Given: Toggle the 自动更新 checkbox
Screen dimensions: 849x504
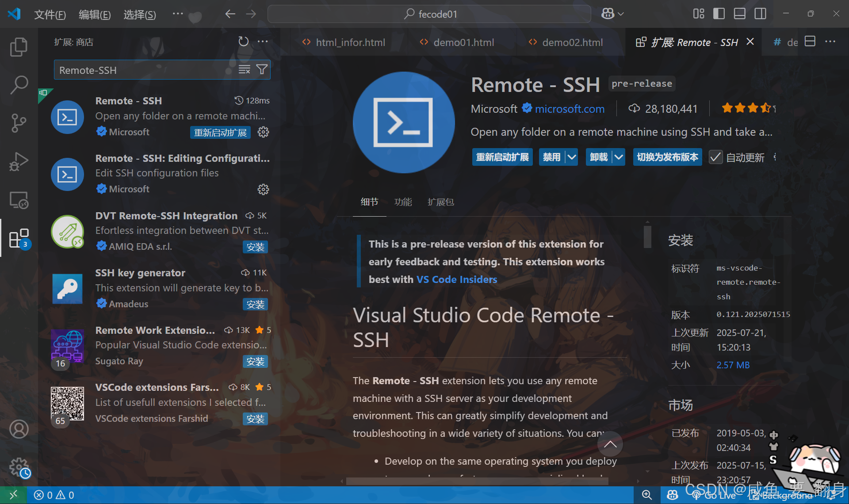Looking at the screenshot, I should point(715,157).
